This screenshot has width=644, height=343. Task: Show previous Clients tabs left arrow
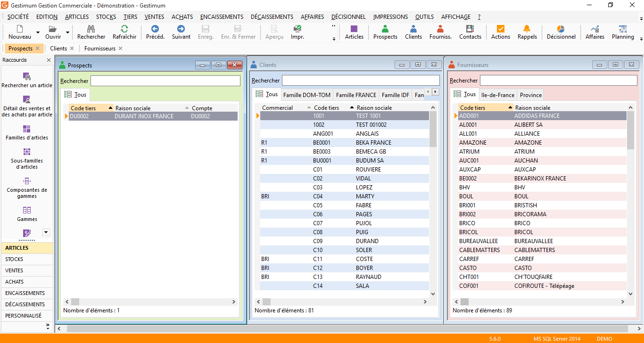(428, 91)
